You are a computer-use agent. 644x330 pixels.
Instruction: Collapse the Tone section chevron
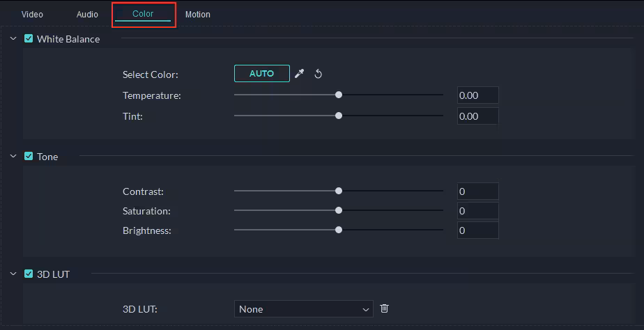(13, 157)
